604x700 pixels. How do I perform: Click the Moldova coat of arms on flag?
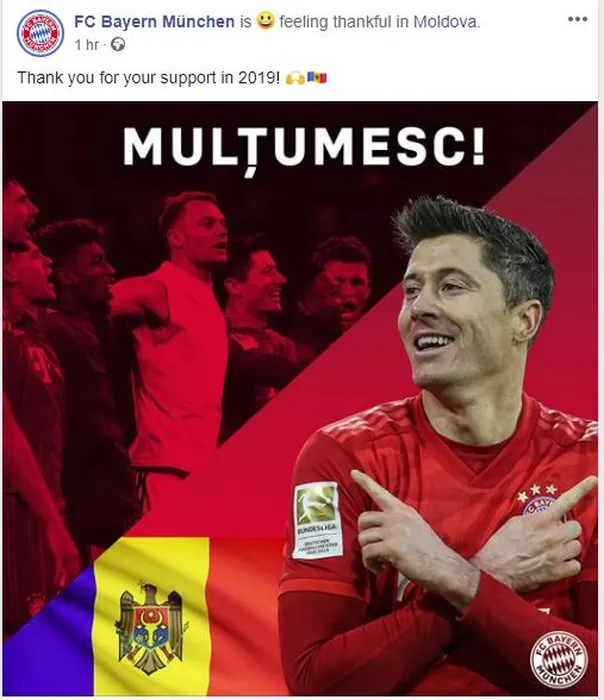pyautogui.click(x=150, y=629)
